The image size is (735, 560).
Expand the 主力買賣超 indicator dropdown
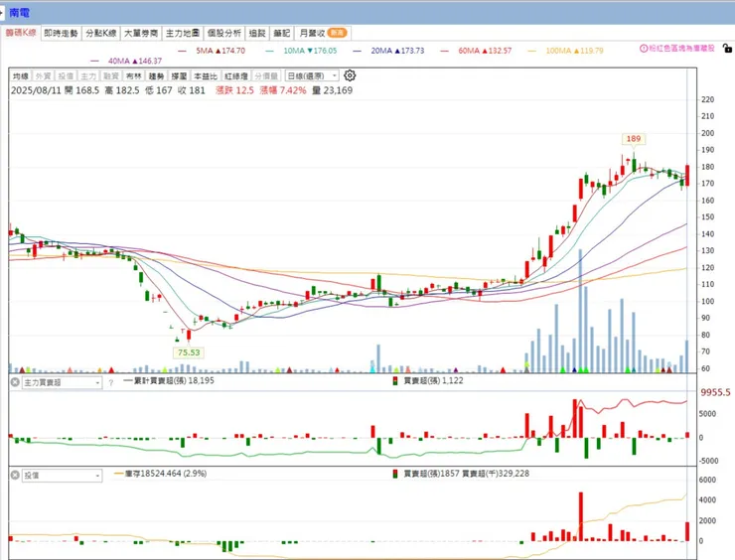coord(62,382)
